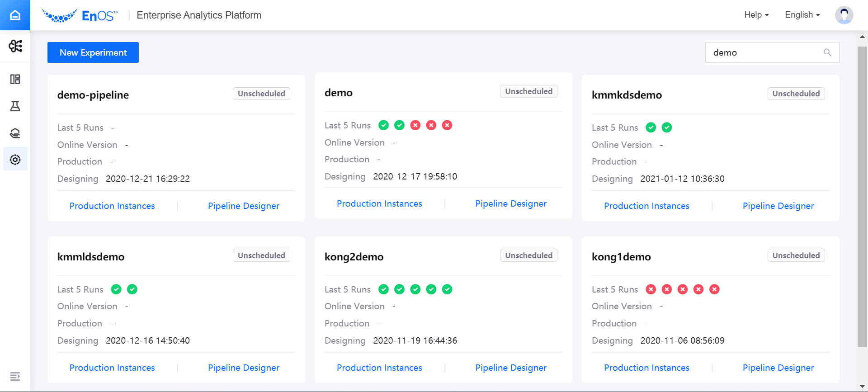Select the kong1demo card title

point(621,257)
